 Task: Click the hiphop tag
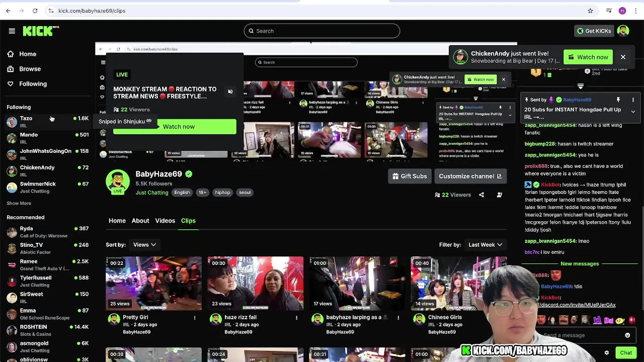point(222,193)
